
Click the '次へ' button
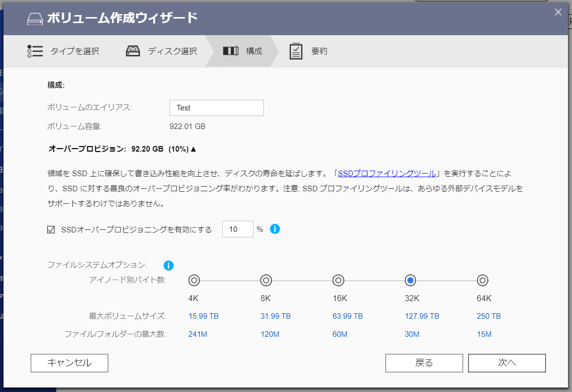tap(507, 363)
